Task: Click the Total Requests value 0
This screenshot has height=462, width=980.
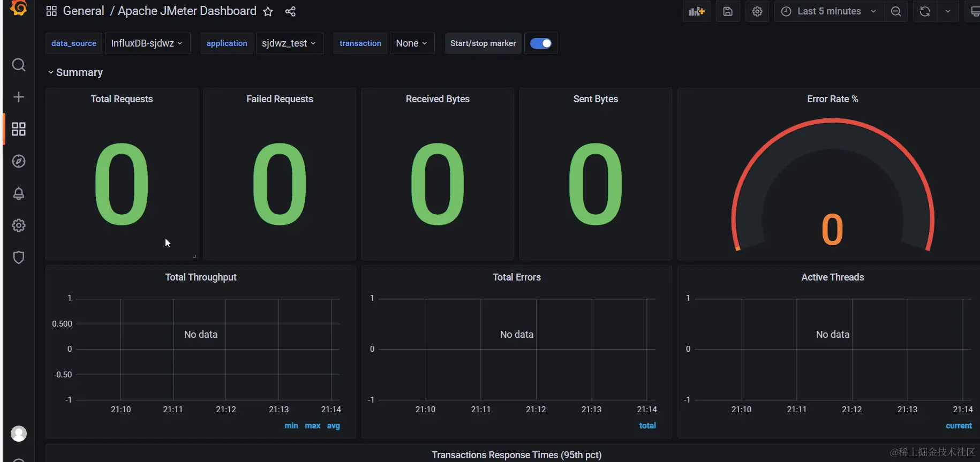Action: click(x=122, y=184)
